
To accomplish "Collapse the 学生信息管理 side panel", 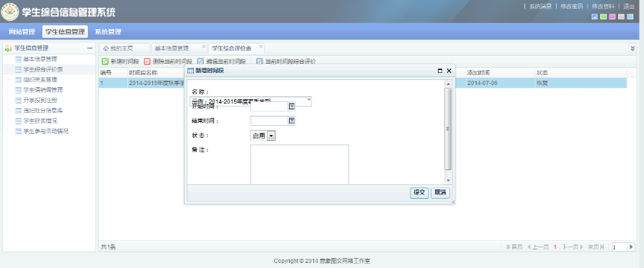I will coord(89,49).
